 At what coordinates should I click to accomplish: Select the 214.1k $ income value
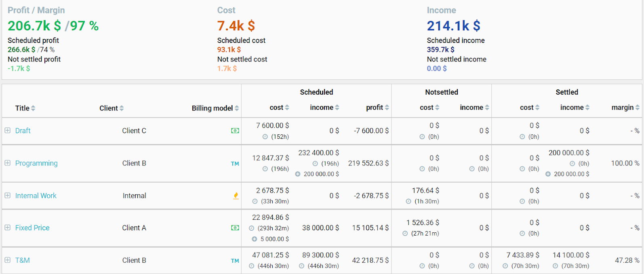454,26
